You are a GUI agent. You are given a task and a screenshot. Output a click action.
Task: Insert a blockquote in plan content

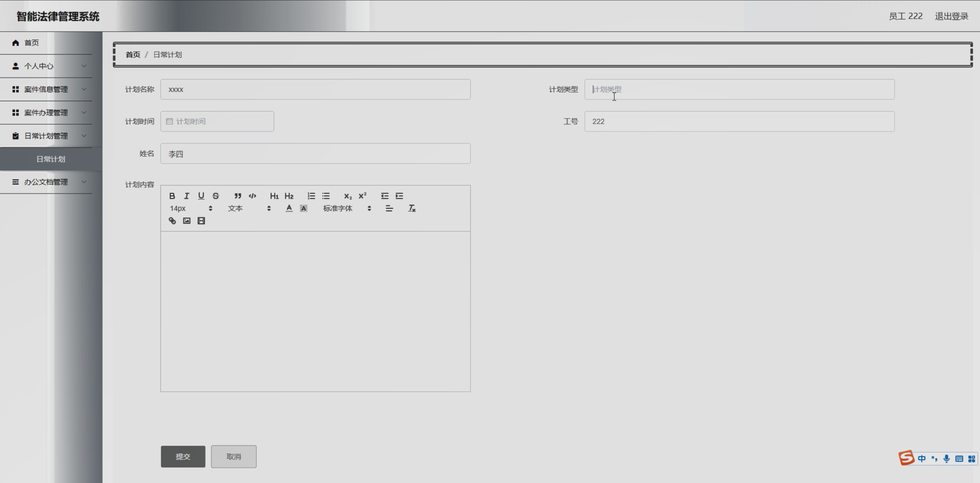[238, 196]
